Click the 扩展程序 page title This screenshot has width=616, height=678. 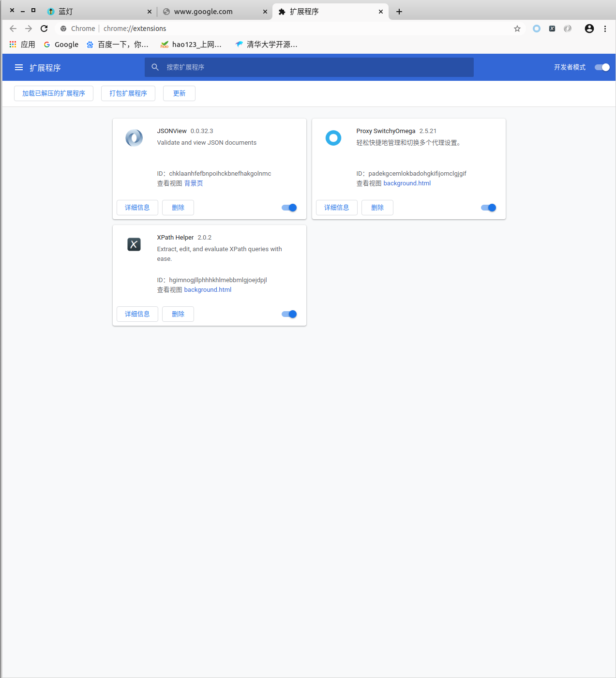(x=45, y=68)
